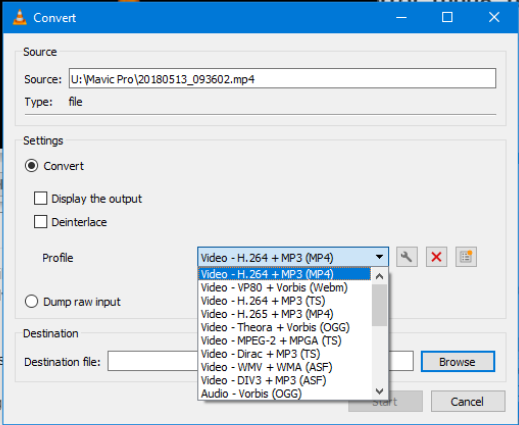Viewport: 519px width, 425px height.
Task: Choose Video - VP80 + Vorbis (Webm) profile
Action: click(x=284, y=287)
